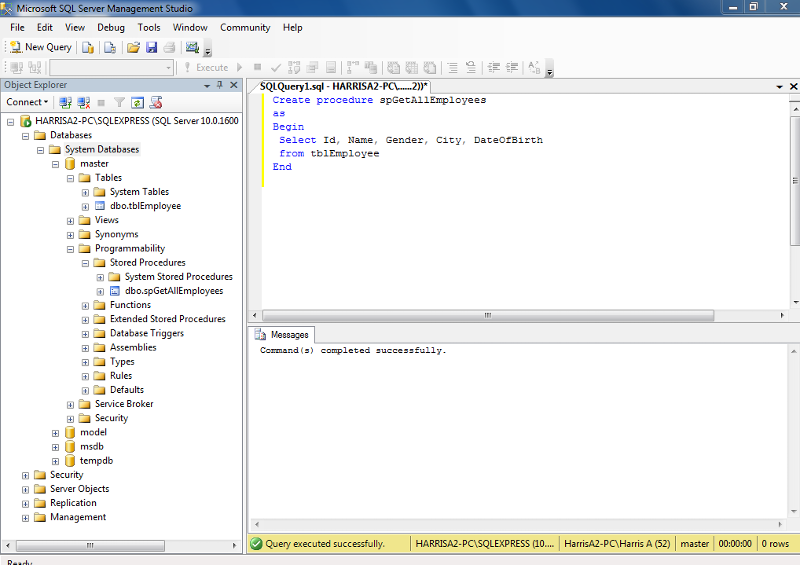Select the Service Broker folder
The width and height of the screenshot is (800, 565).
pyautogui.click(x=124, y=404)
